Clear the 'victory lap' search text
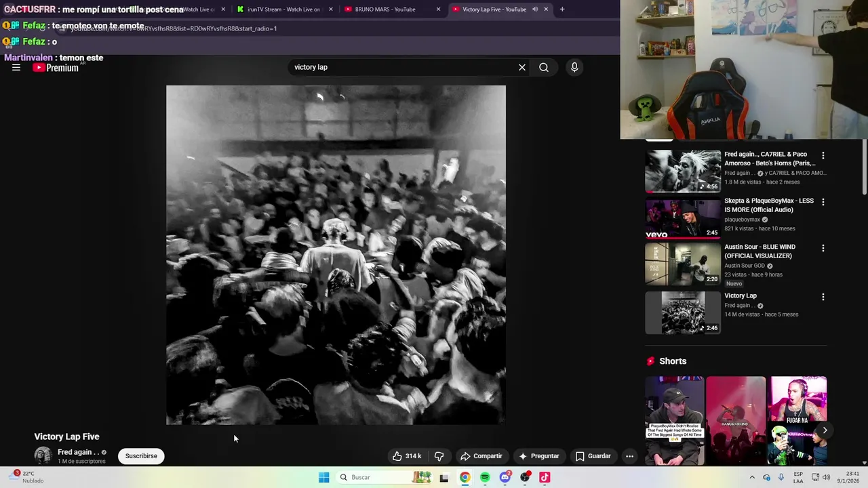 (522, 67)
